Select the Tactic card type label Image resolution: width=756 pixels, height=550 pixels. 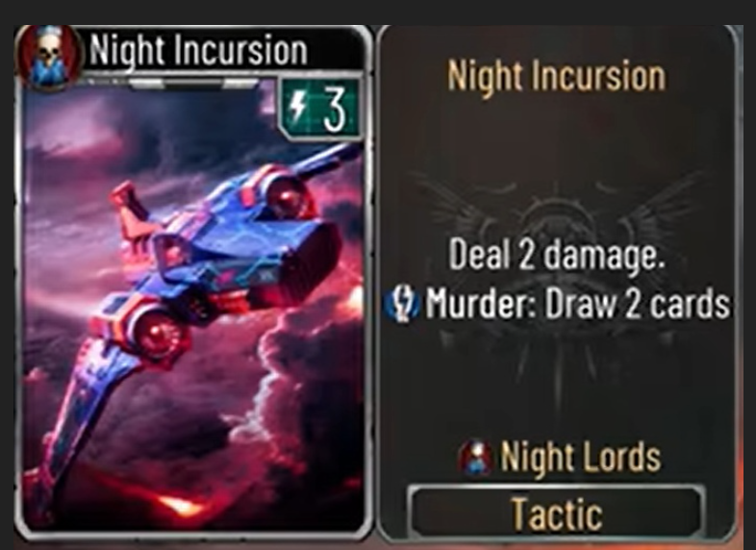point(556,513)
